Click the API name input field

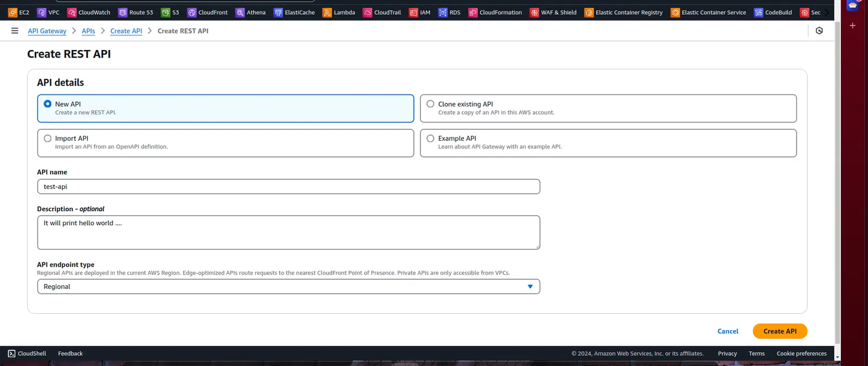(289, 187)
